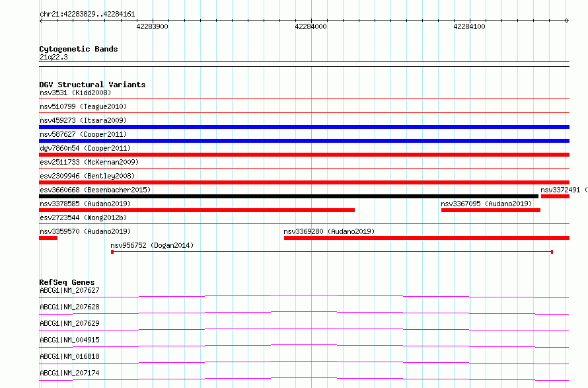Screen dimensions: 588x388
Task: Open variant nsv3531 (Kidd2008) label
Action: (75, 93)
